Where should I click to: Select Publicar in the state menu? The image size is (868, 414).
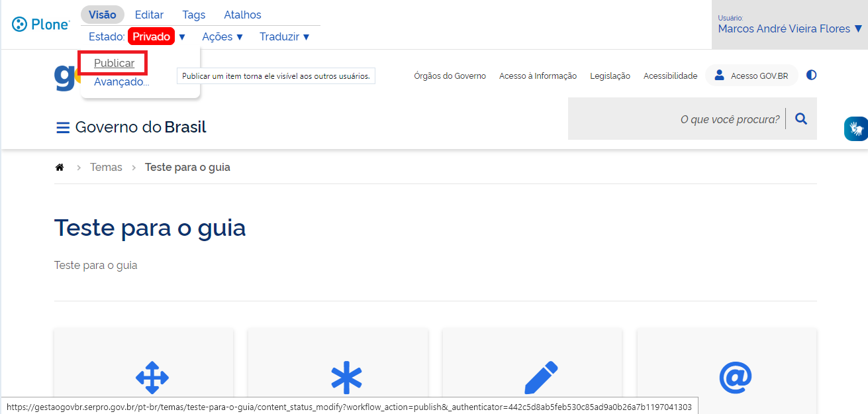[x=114, y=63]
